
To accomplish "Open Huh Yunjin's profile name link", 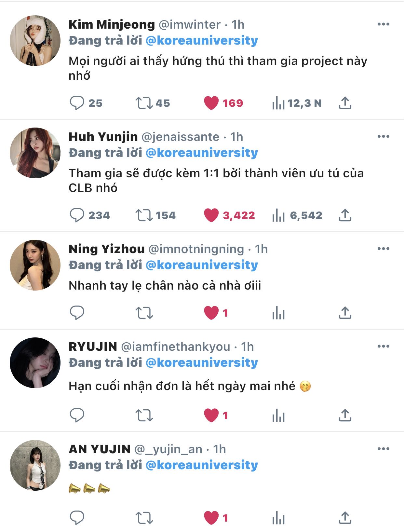I will pyautogui.click(x=103, y=137).
